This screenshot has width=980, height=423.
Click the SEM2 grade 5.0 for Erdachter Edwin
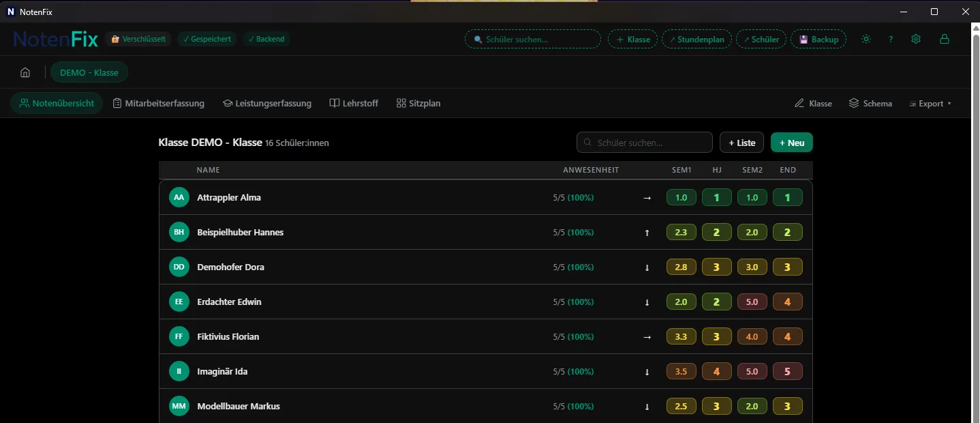(752, 302)
